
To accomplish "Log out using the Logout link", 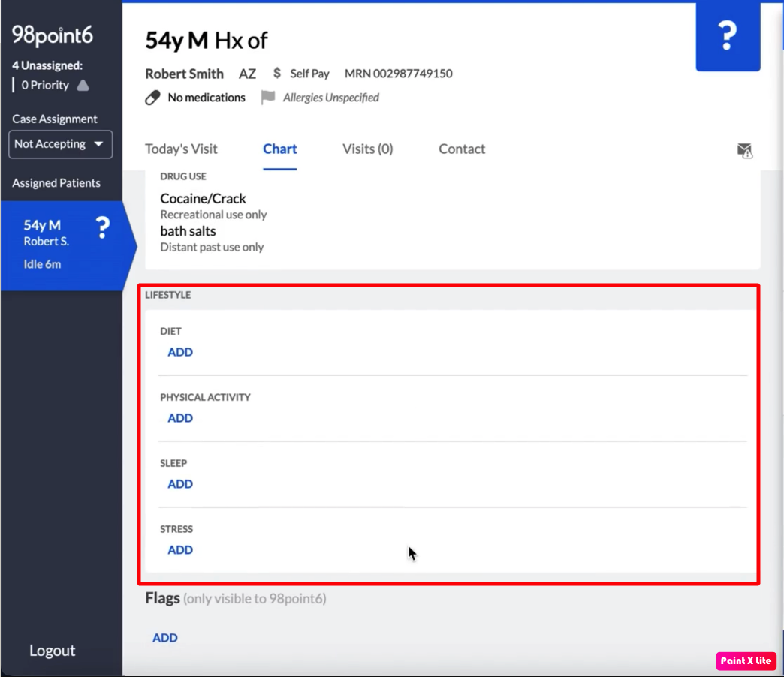I will click(52, 651).
